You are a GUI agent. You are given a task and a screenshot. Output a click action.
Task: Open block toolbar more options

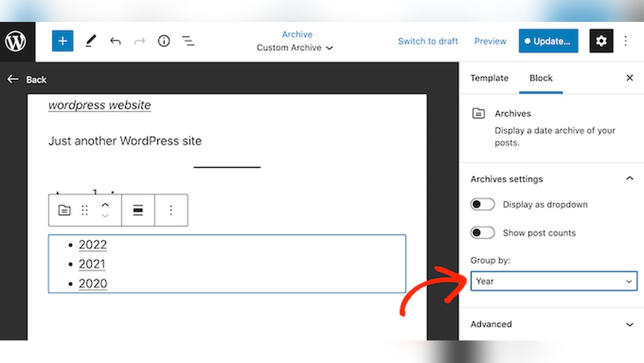coord(171,210)
